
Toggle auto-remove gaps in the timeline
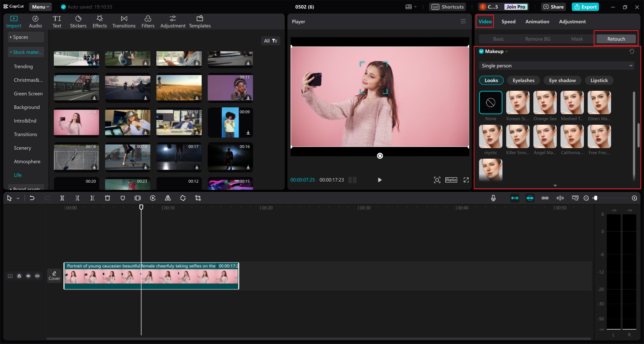(x=515, y=198)
